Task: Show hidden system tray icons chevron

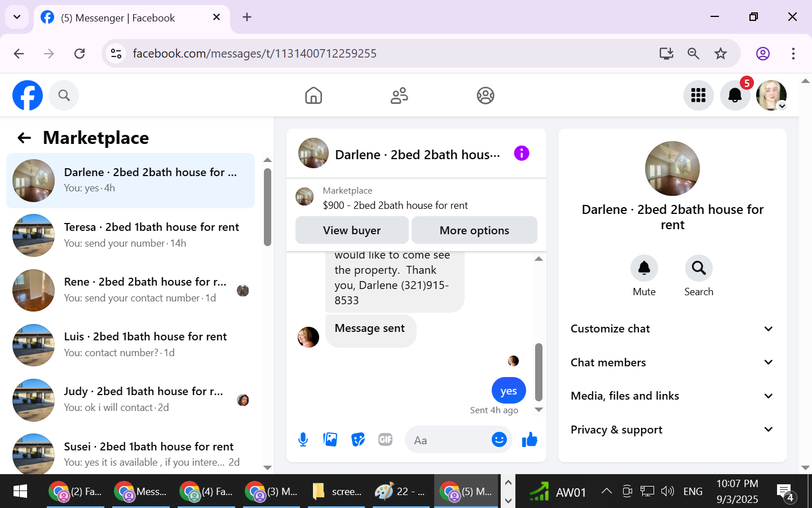Action: click(x=607, y=491)
